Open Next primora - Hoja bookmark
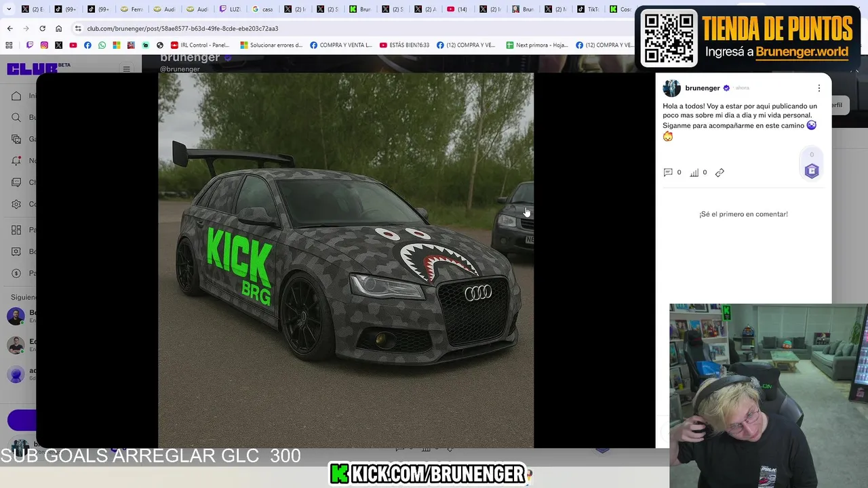The image size is (868, 488). click(537, 45)
